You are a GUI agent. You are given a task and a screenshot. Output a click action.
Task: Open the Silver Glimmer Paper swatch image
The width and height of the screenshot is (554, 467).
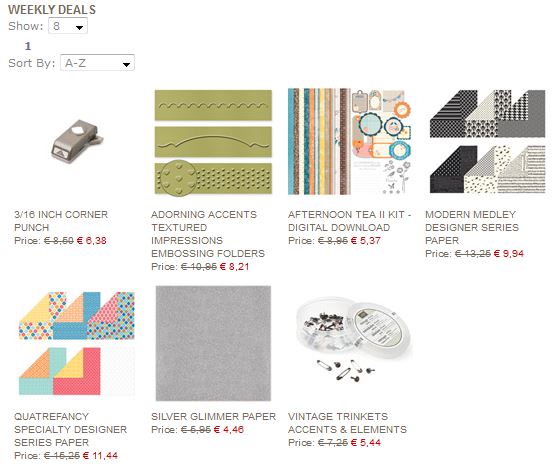pos(213,343)
